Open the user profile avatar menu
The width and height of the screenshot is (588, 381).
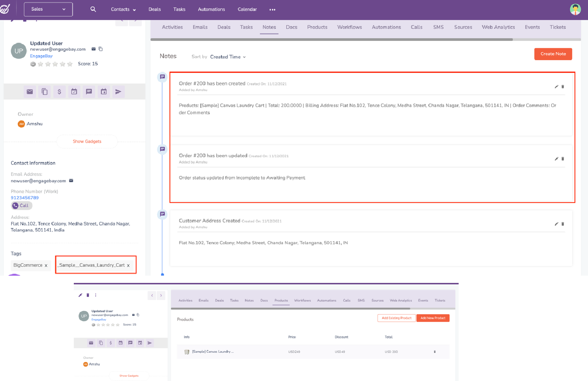(x=575, y=9)
